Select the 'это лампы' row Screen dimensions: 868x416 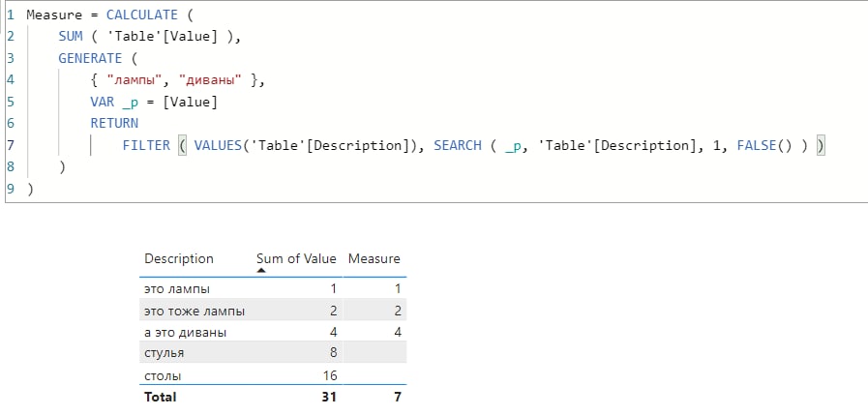pos(273,288)
